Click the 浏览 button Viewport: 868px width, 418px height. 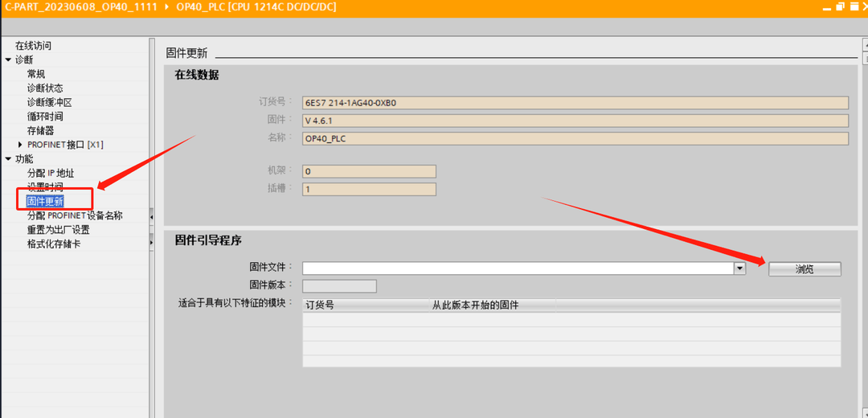tap(805, 269)
